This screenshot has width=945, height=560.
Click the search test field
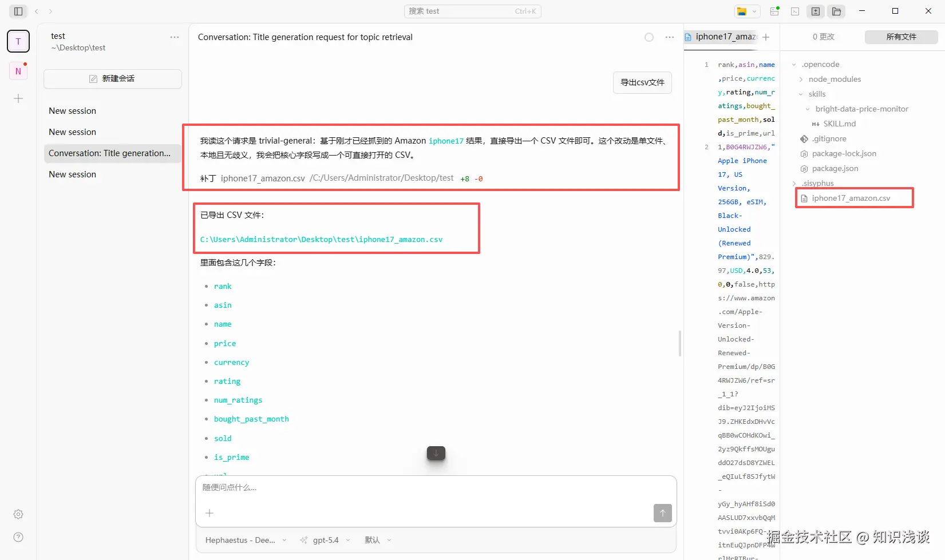473,11
